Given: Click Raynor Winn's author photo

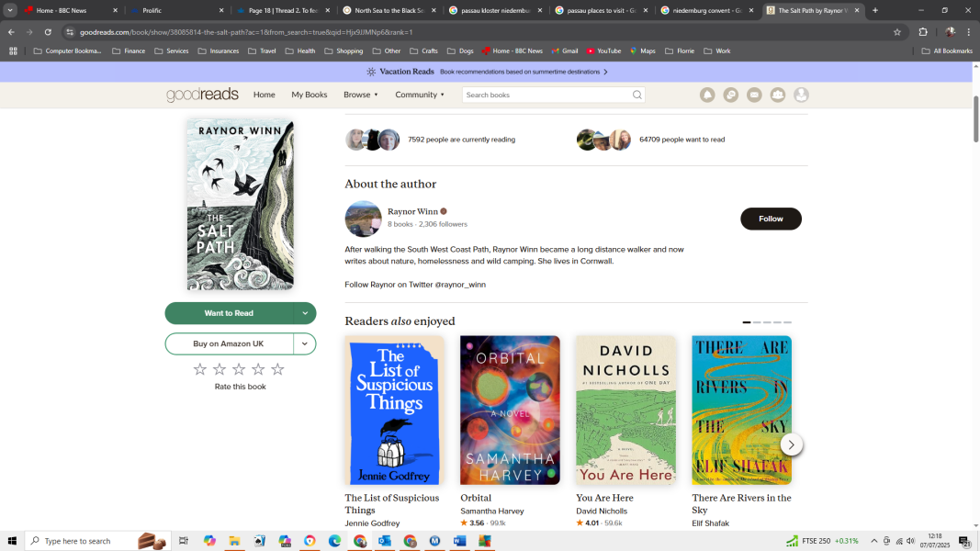Looking at the screenshot, I should (x=363, y=219).
